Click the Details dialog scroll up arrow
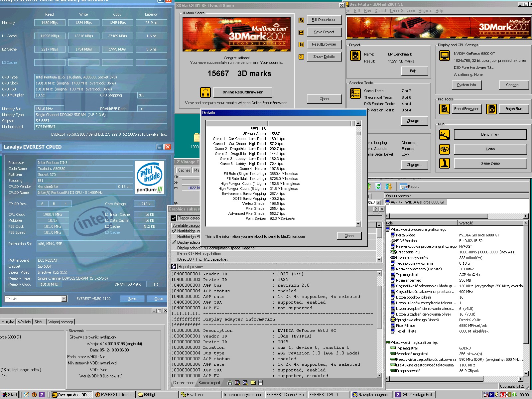The height and width of the screenshot is (399, 532). pos(358,123)
